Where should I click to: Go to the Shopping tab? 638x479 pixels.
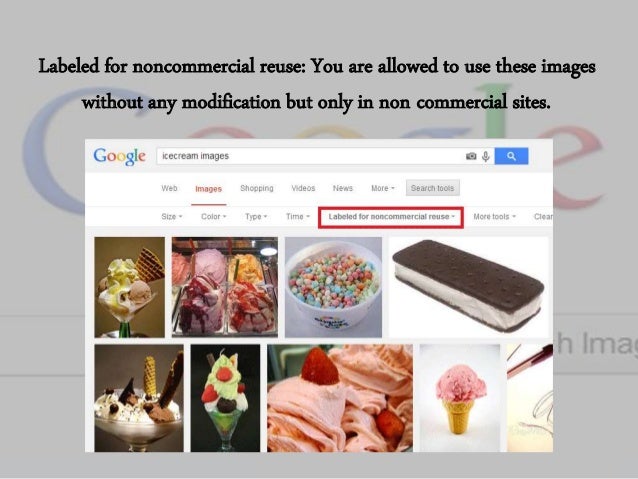(x=257, y=188)
